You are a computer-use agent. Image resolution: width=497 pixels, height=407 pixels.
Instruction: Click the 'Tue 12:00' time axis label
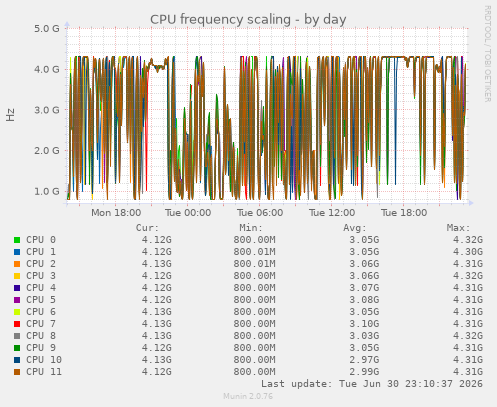click(332, 213)
